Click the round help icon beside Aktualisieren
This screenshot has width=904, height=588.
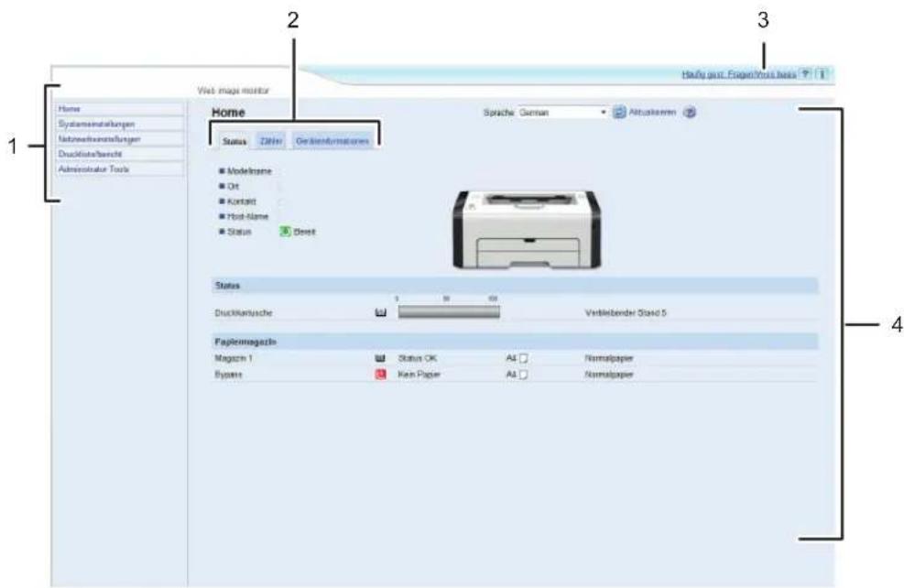click(x=690, y=113)
